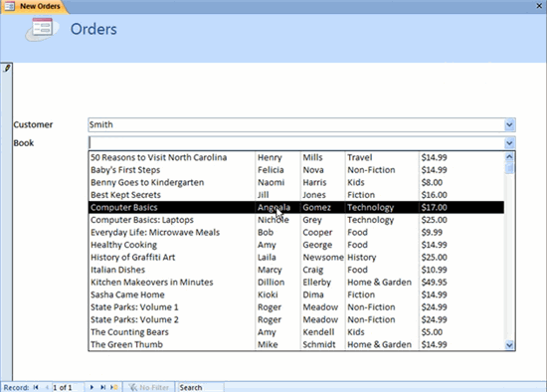547x392 pixels.
Task: Click the $8.00 price cell
Action: [x=432, y=182]
